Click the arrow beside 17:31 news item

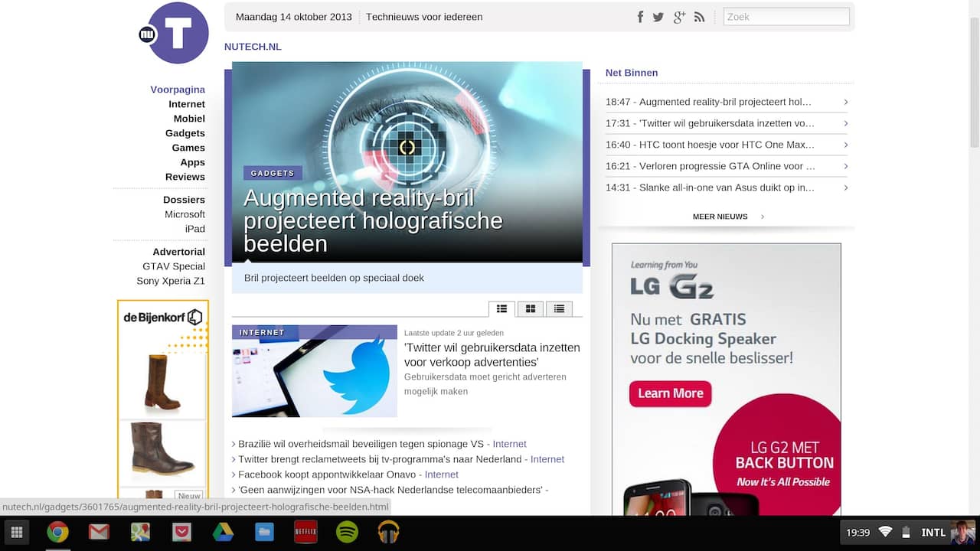point(845,123)
